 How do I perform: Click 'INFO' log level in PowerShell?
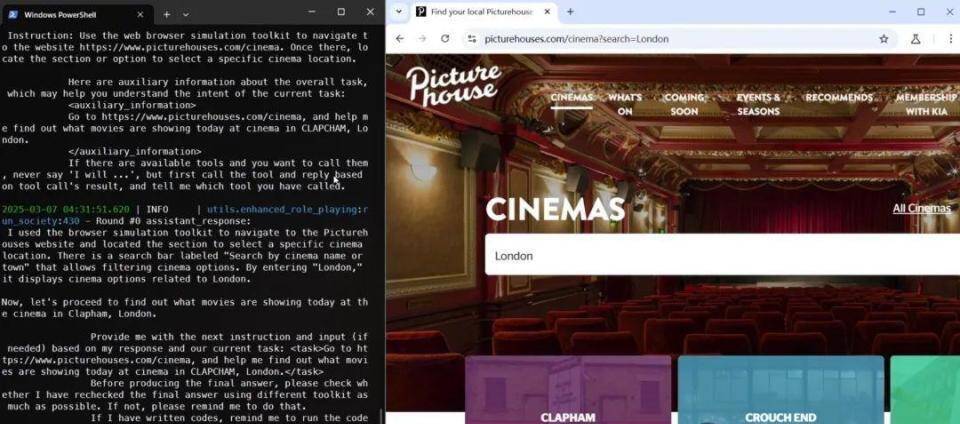pyautogui.click(x=157, y=209)
